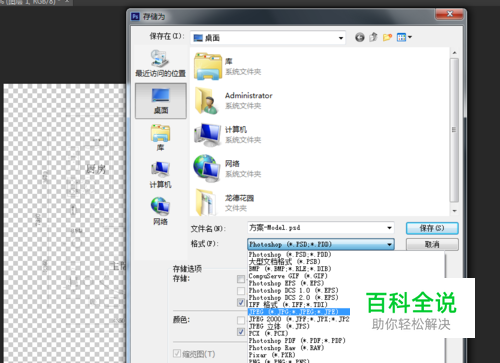Choose CompuServe GIF format option
The width and height of the screenshot is (500, 363).
288,276
